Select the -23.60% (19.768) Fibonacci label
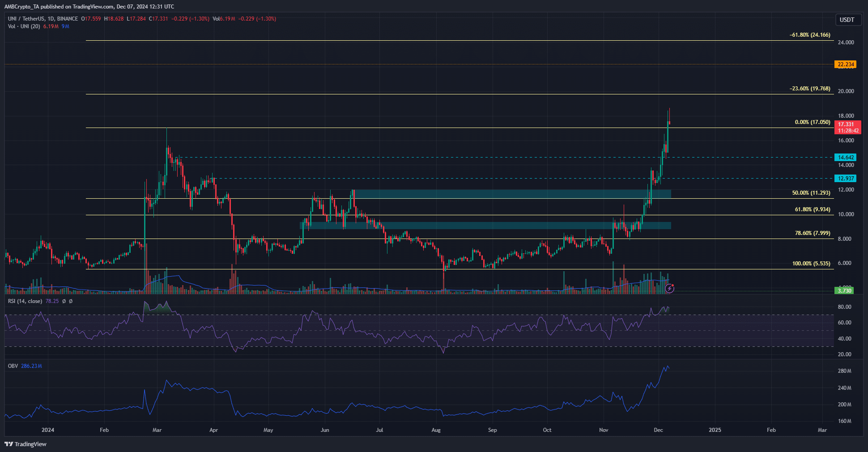Image resolution: width=868 pixels, height=452 pixels. (x=810, y=89)
